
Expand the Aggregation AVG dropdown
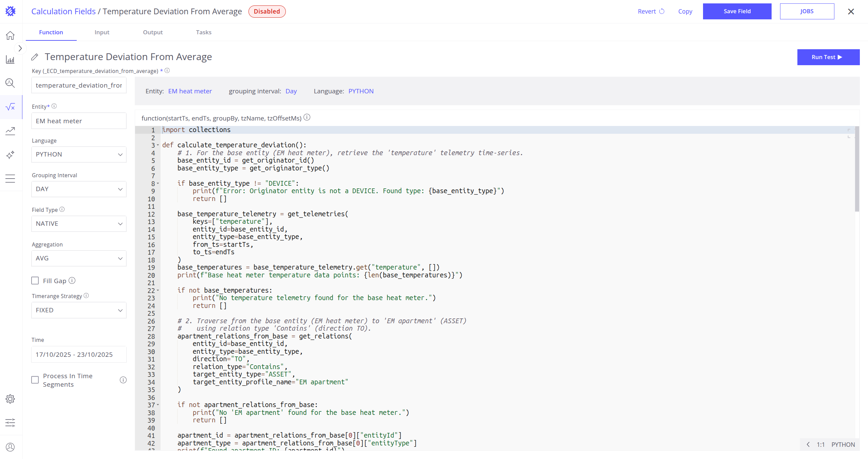79,258
